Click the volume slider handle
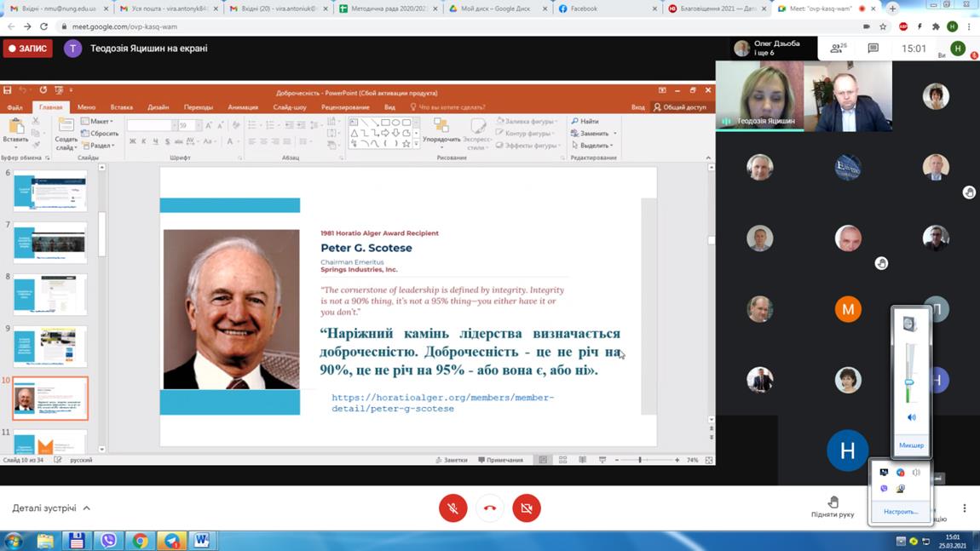980x551 pixels. point(909,383)
